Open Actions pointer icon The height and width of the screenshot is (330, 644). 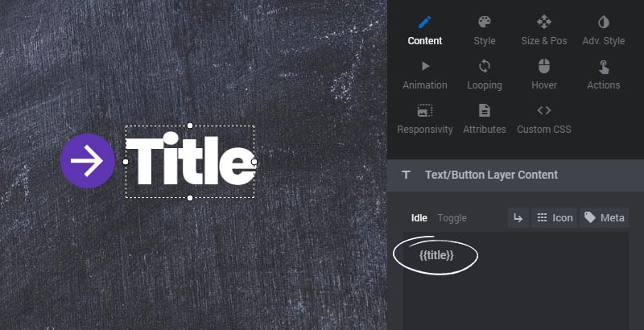(603, 67)
